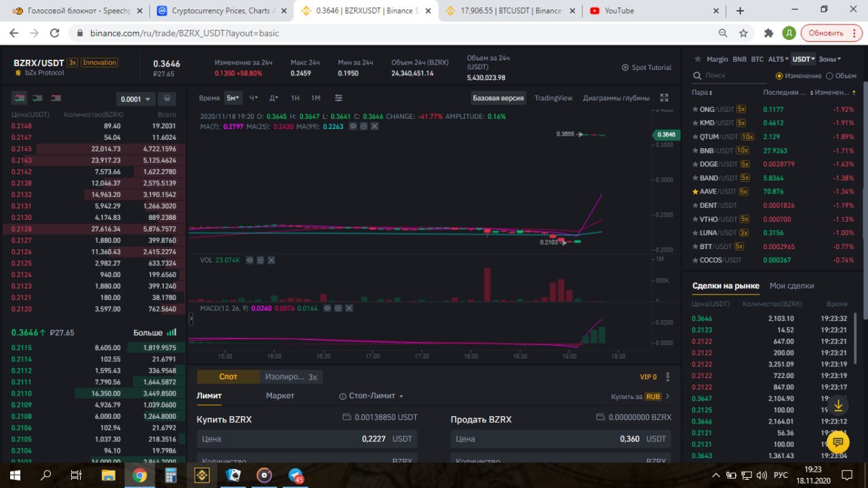The image size is (868, 488).
Task: Click Купить за RUB link
Action: tap(640, 396)
